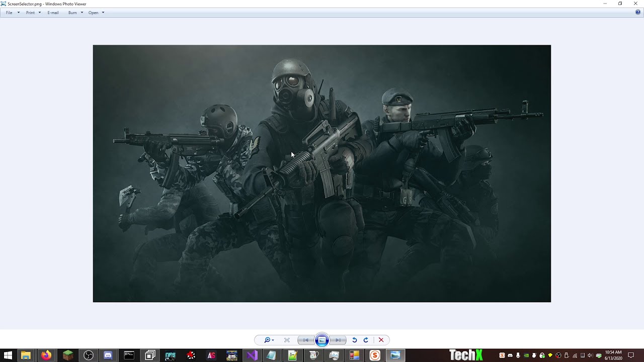644x362 pixels.
Task: Open the Print menu
Action: point(33,13)
